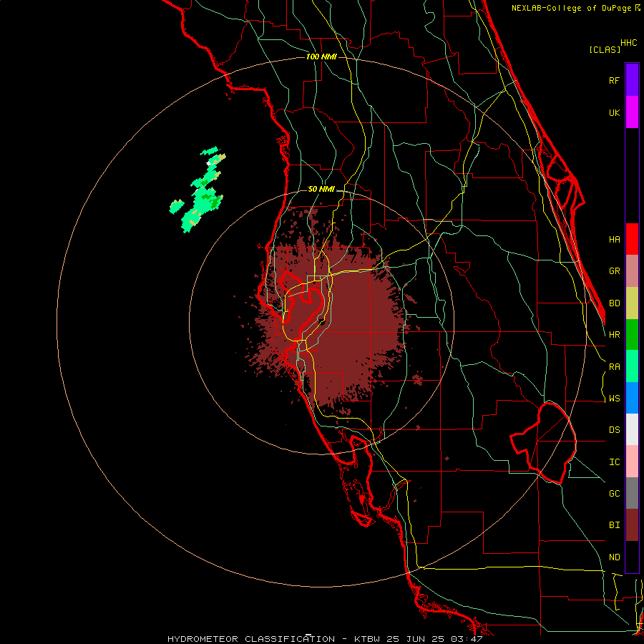Pick the HR dark green legend swatch
The height and width of the screenshot is (644, 644).
(x=632, y=335)
